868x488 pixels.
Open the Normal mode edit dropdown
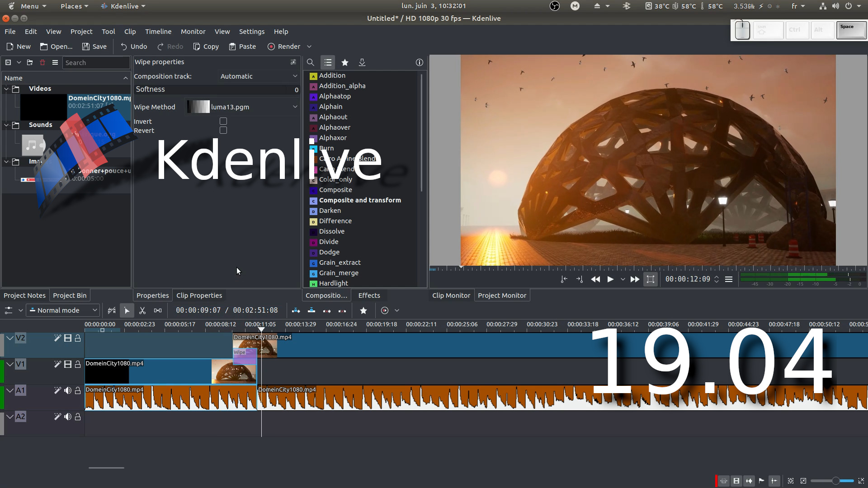pos(62,310)
